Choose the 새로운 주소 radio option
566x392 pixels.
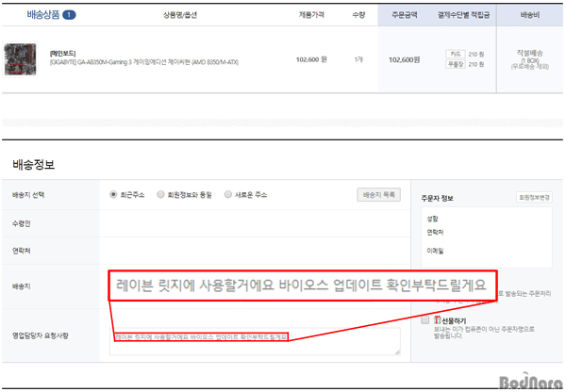click(228, 195)
